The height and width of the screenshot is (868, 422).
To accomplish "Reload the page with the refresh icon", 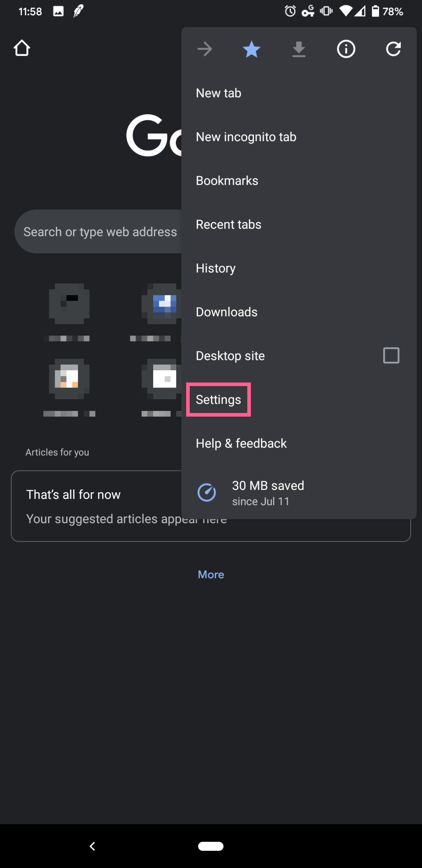I will (x=393, y=49).
